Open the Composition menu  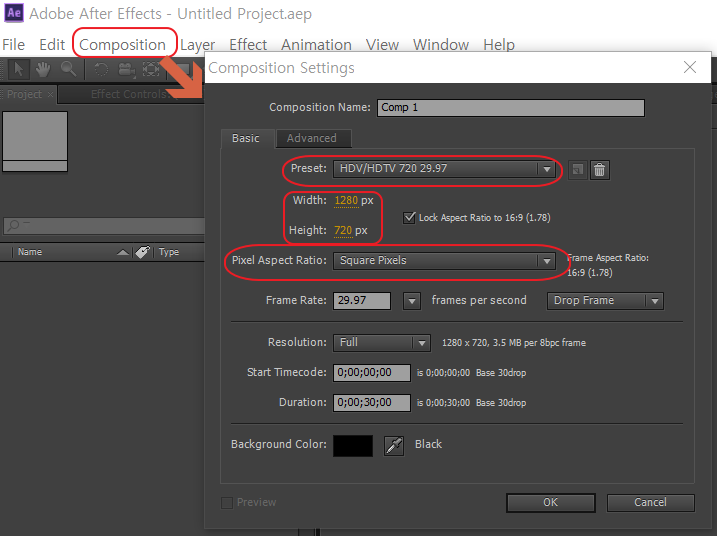pos(122,45)
